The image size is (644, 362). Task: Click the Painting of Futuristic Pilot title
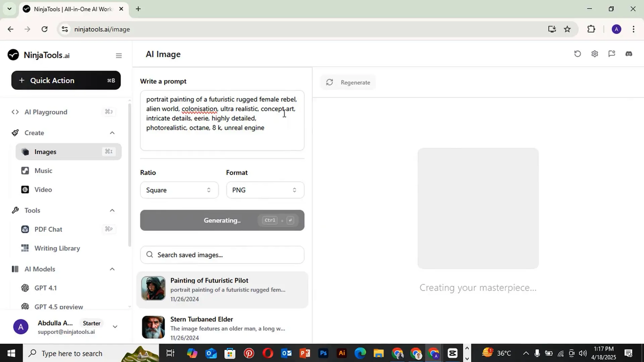coord(209,280)
